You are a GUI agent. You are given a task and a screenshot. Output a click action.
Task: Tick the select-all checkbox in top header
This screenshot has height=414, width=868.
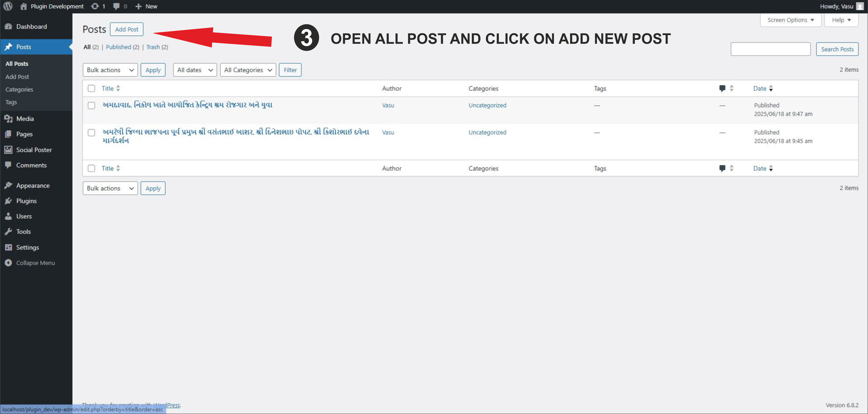pos(91,88)
